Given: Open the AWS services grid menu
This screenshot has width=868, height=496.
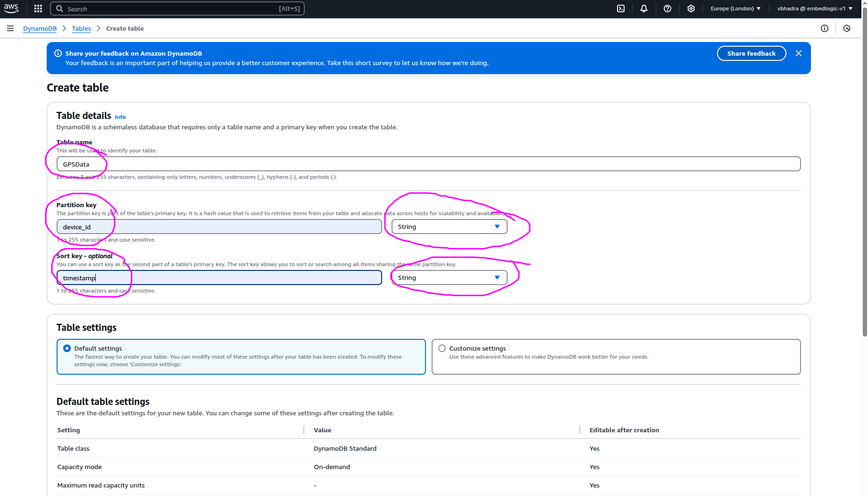Looking at the screenshot, I should click(x=38, y=8).
